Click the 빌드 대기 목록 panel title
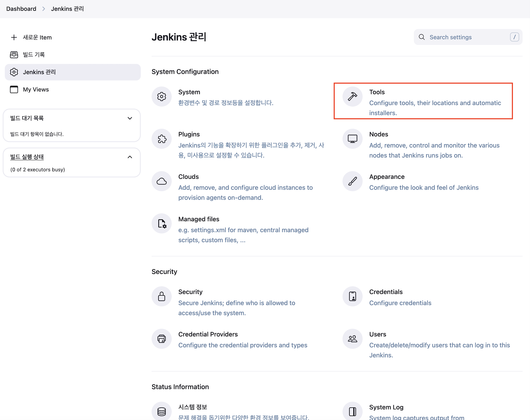The width and height of the screenshot is (530, 420). tap(27, 118)
